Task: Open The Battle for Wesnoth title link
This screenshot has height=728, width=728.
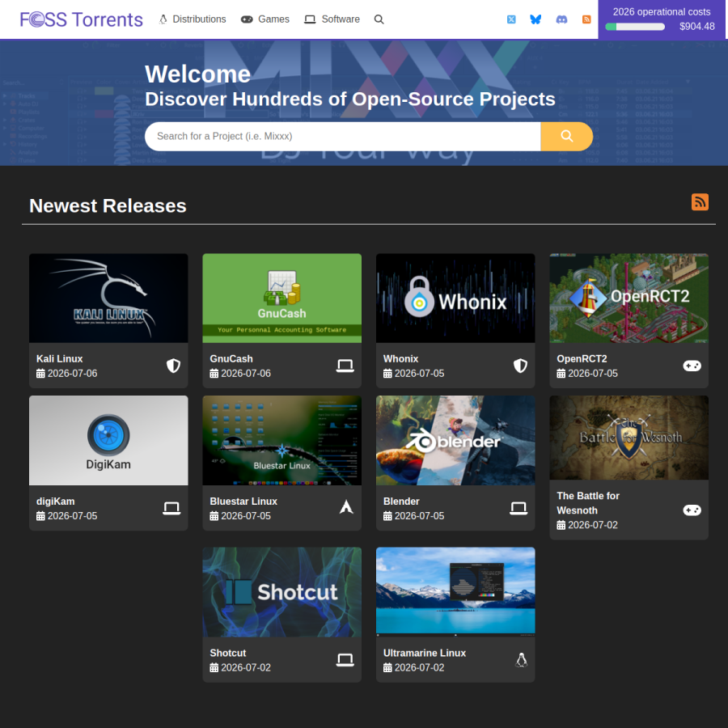Action: point(588,503)
